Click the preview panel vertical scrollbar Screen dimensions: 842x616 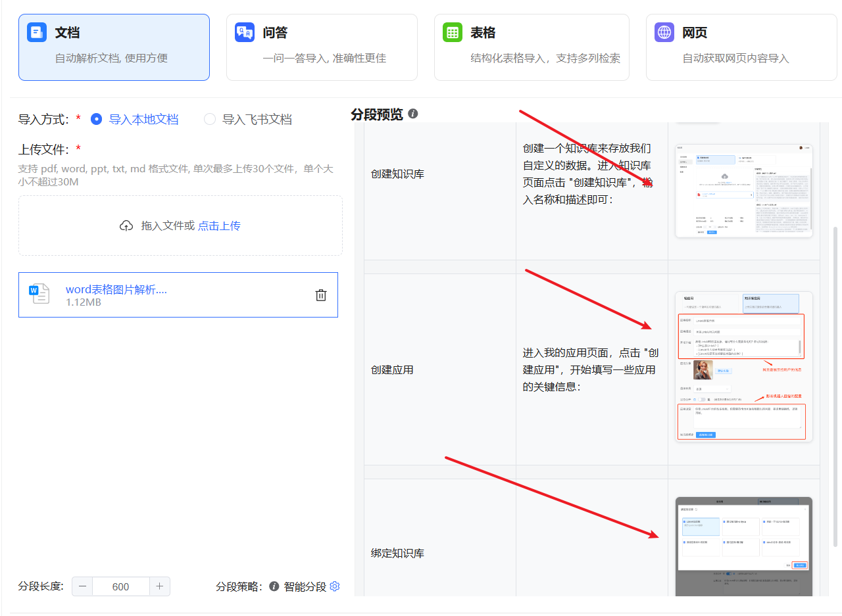click(835, 388)
